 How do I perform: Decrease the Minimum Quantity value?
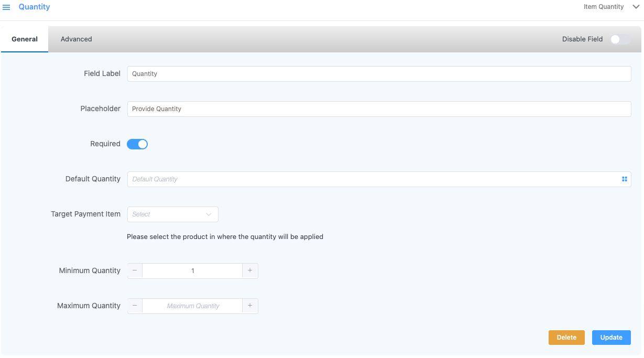[135, 271]
